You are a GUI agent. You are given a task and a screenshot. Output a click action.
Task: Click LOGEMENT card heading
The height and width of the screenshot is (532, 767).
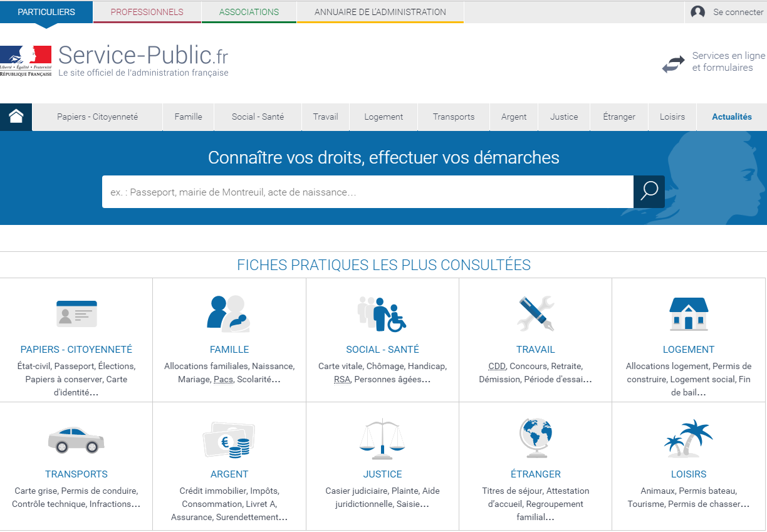pyautogui.click(x=689, y=350)
